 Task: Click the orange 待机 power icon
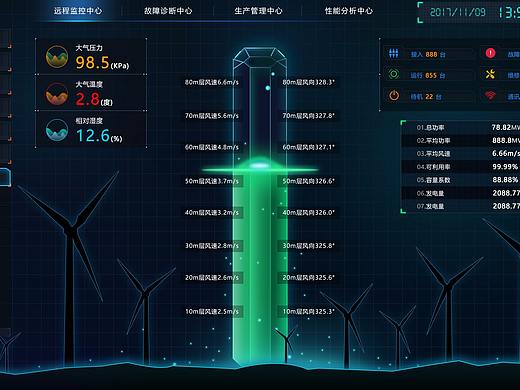[394, 96]
